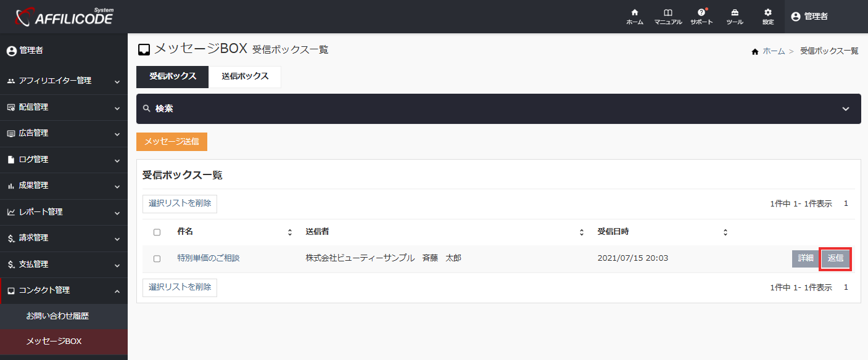Open the 設定 gear icon
Image resolution: width=868 pixels, height=360 pixels.
[x=767, y=17]
